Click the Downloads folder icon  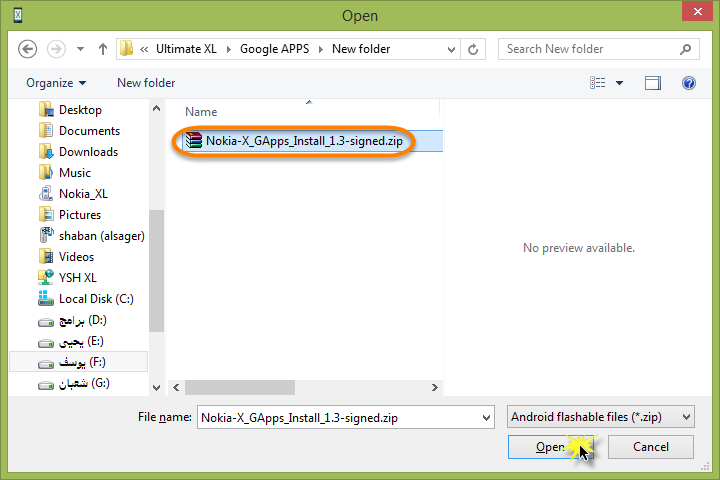tap(46, 152)
